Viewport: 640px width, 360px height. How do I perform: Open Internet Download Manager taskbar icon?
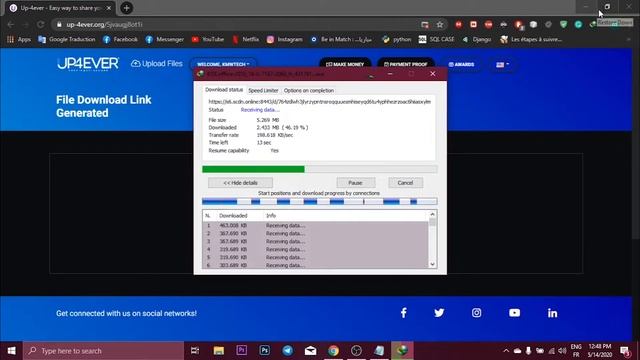(402, 351)
